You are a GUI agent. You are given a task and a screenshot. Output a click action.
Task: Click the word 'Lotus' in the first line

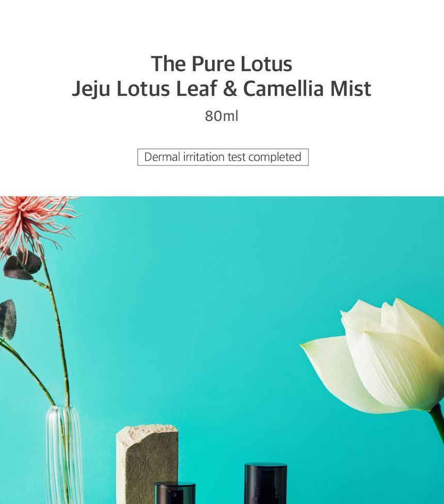click(x=266, y=64)
